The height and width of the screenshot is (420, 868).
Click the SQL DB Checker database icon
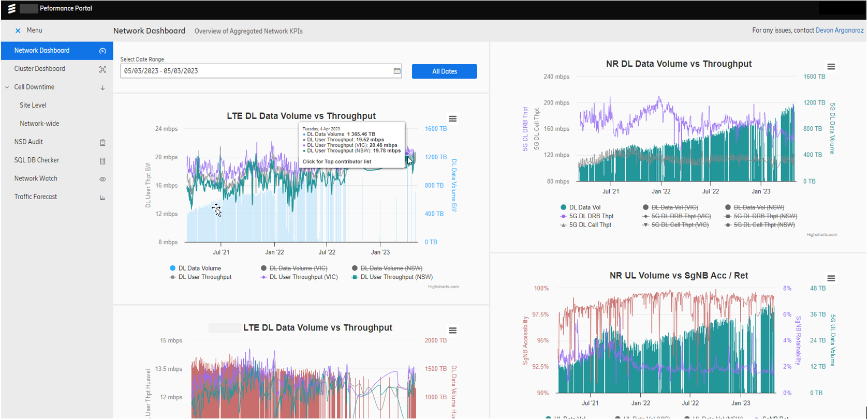102,161
